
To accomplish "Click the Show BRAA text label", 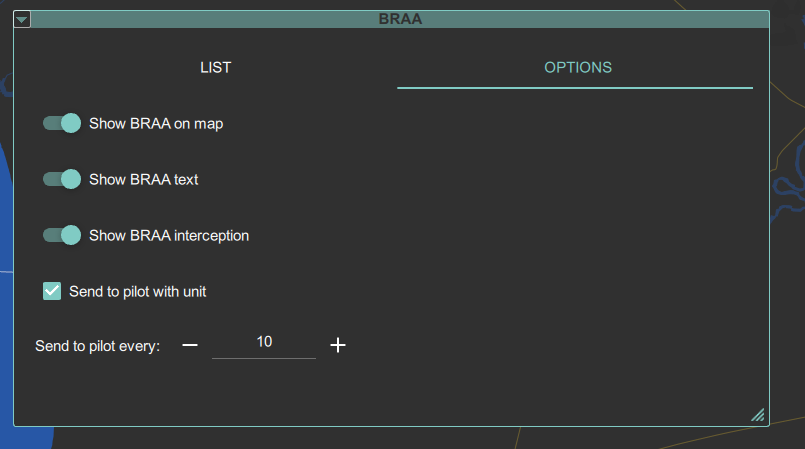I will click(x=144, y=180).
